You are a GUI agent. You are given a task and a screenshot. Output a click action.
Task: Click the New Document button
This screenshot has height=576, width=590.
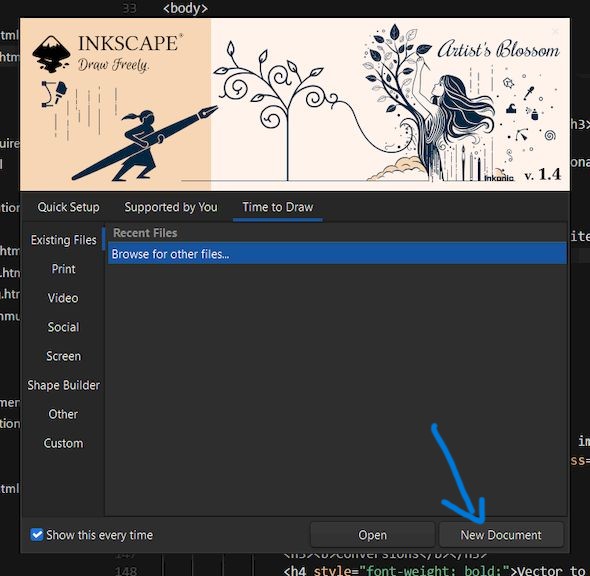501,535
